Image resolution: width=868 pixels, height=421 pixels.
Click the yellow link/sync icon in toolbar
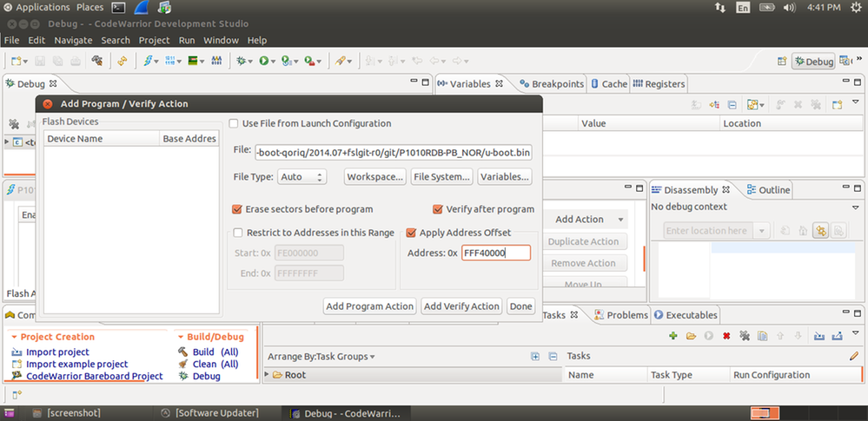[x=123, y=61]
